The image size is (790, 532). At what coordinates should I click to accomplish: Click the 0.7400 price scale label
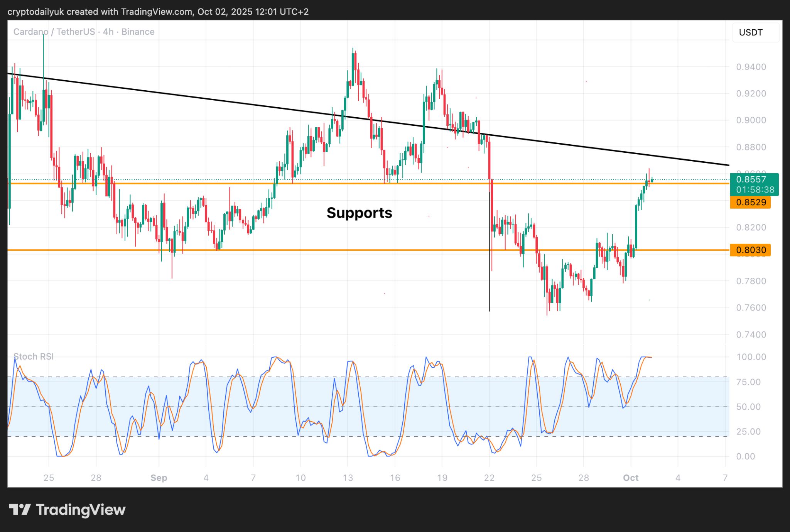coord(751,334)
